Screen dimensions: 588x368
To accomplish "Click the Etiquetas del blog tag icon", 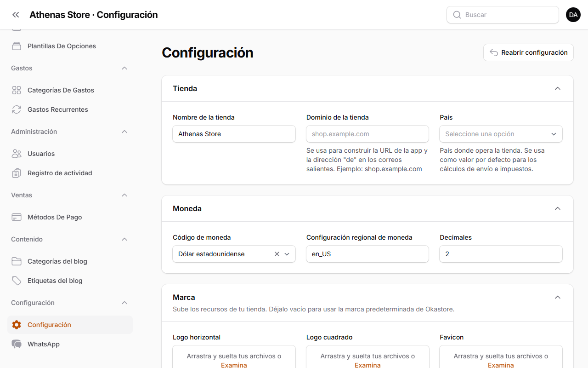I will tap(17, 281).
